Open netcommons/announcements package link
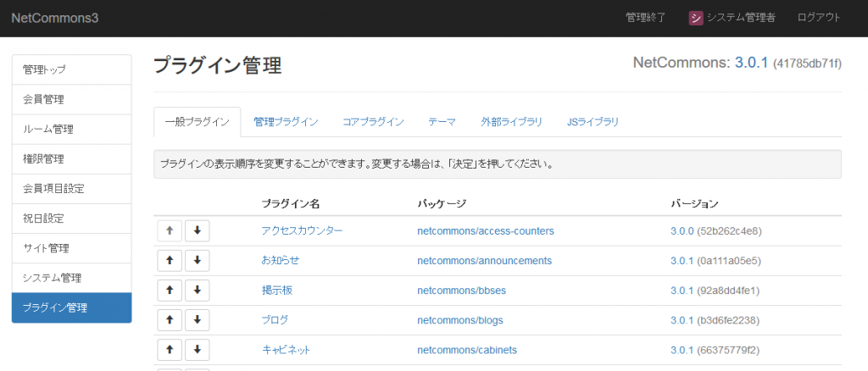This screenshot has height=371, width=868. [484, 260]
